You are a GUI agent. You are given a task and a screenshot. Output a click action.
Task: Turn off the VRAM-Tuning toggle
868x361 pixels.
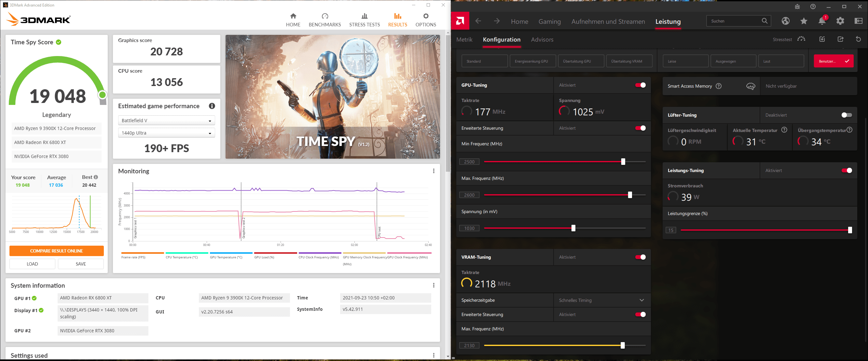pos(640,257)
